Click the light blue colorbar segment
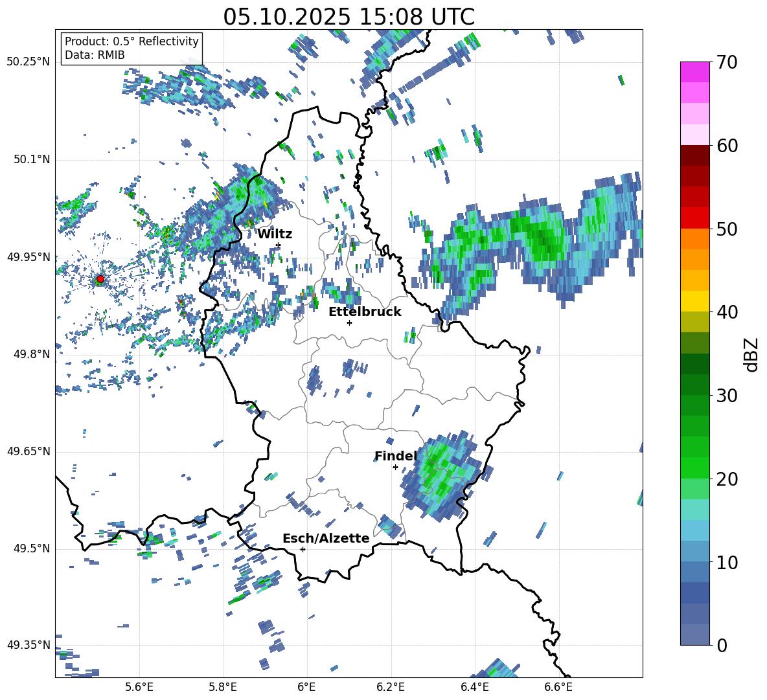 (694, 530)
